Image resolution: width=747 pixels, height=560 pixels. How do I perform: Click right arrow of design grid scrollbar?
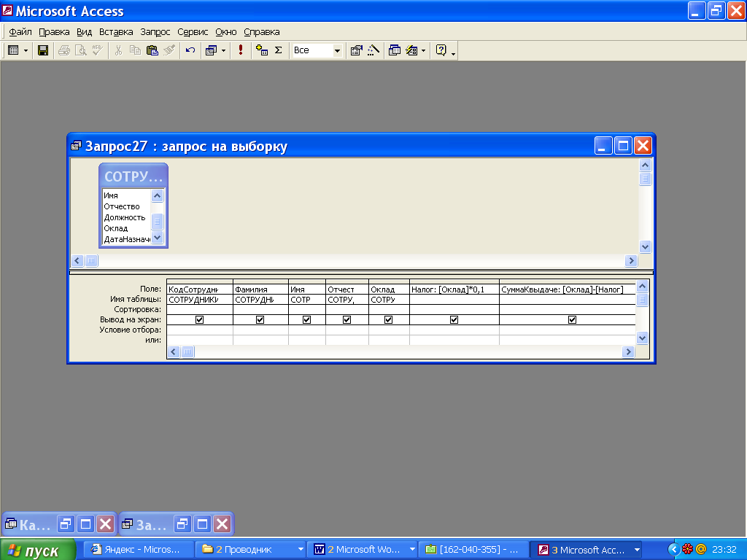click(x=628, y=351)
